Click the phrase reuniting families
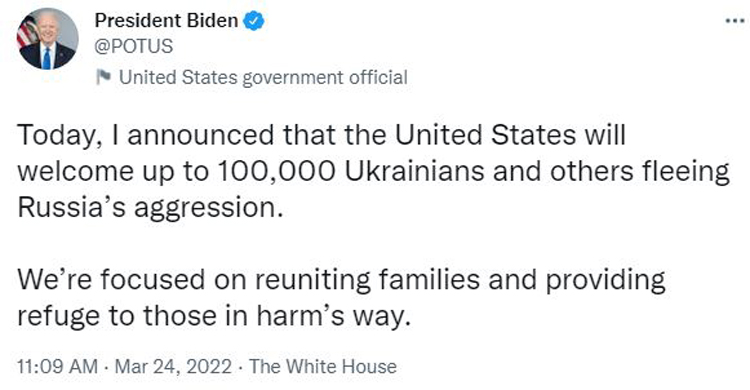Screen dimensions: 750x390 click(367, 280)
